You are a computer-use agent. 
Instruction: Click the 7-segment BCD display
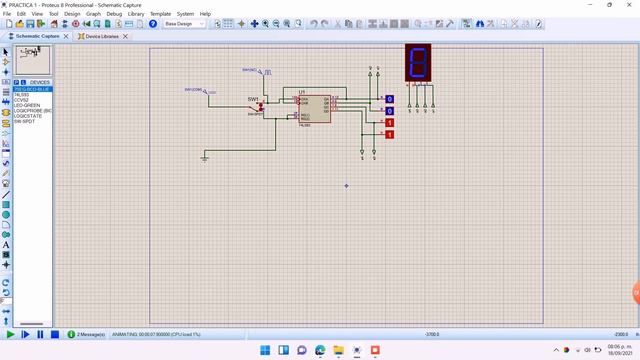(418, 63)
